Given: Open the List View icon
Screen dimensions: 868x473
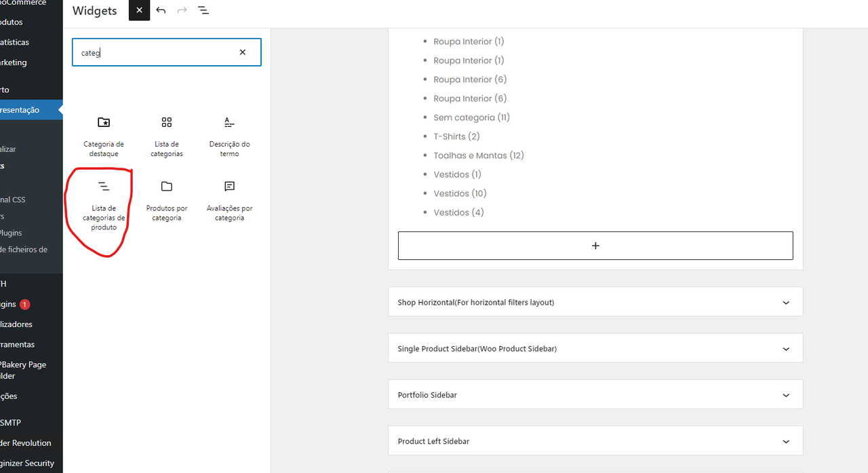Looking at the screenshot, I should (x=203, y=11).
